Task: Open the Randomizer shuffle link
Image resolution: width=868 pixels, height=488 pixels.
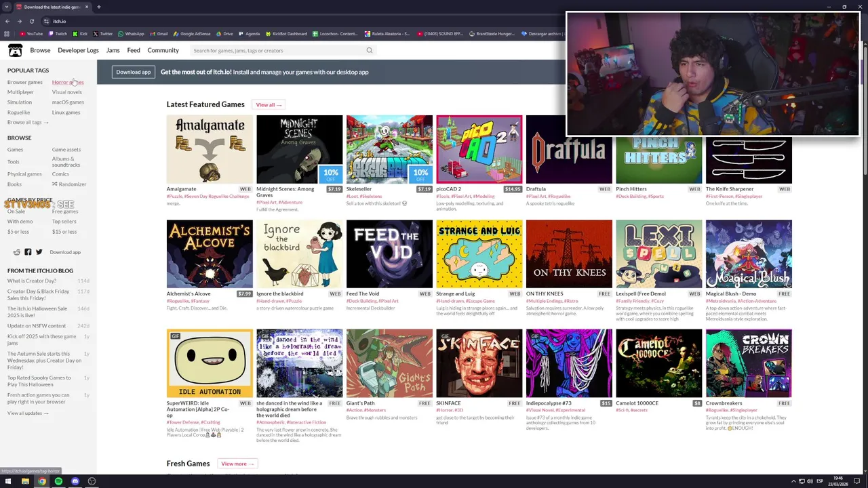Action: pyautogui.click(x=69, y=184)
